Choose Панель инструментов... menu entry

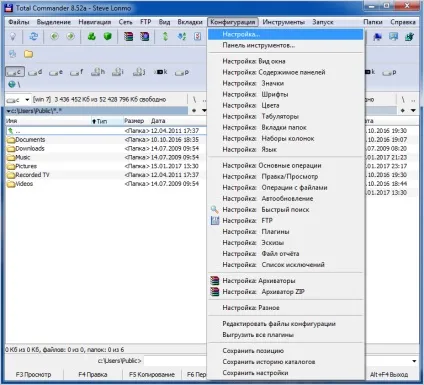(x=285, y=45)
